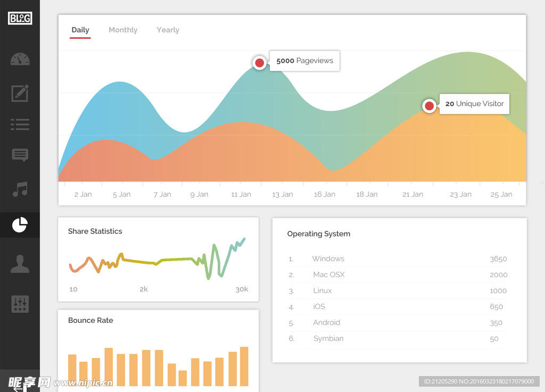
Task: Select the iOS row
Action: tap(398, 306)
